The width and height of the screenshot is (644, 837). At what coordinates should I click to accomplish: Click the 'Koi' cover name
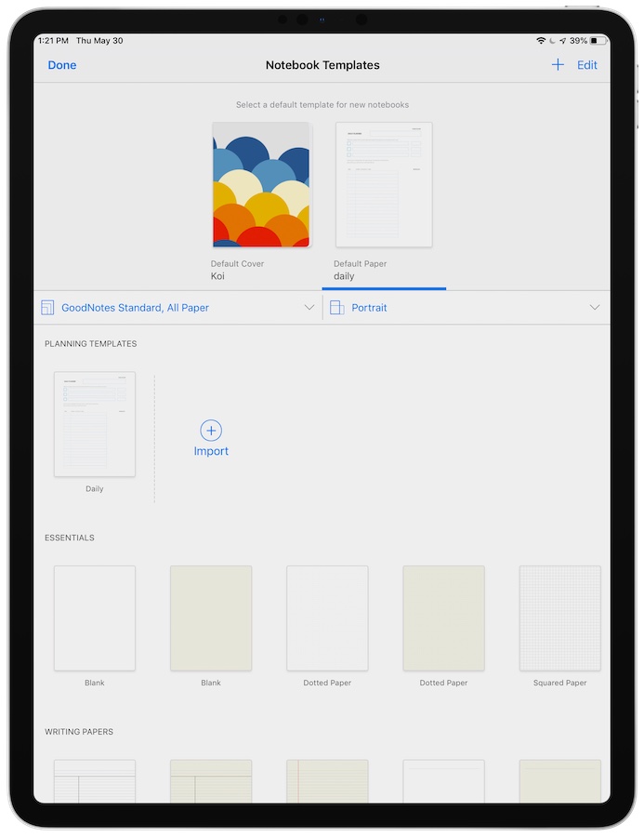(x=217, y=276)
